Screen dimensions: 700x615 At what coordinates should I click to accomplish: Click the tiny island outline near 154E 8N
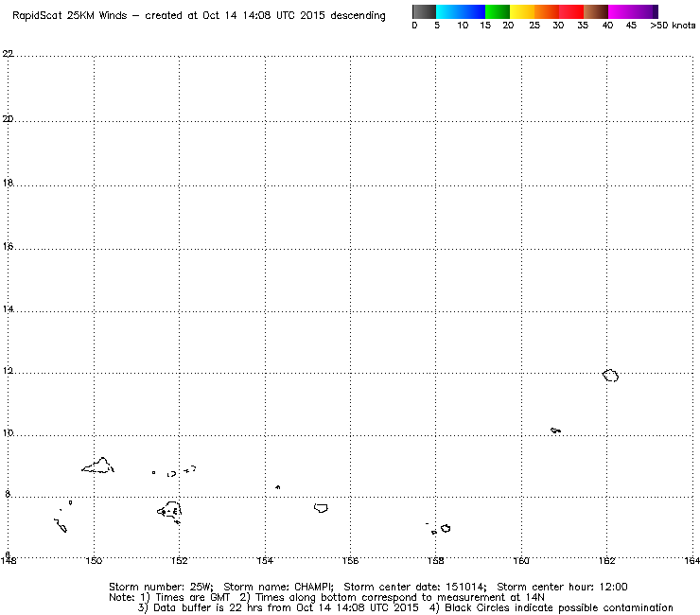[x=278, y=487]
